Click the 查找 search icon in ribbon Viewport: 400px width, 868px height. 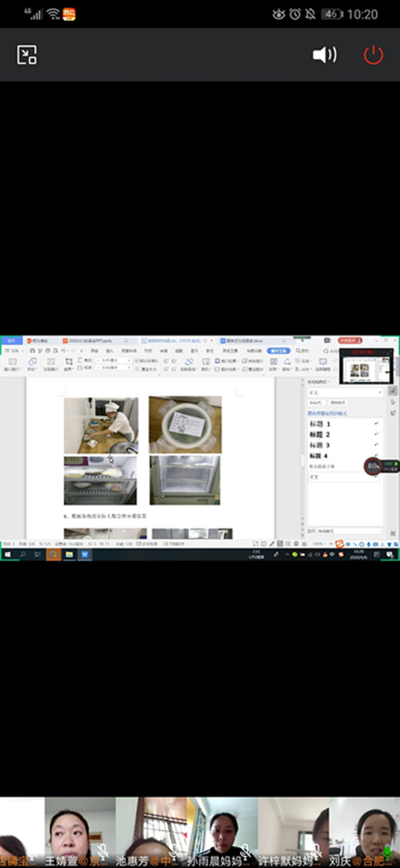click(x=302, y=351)
